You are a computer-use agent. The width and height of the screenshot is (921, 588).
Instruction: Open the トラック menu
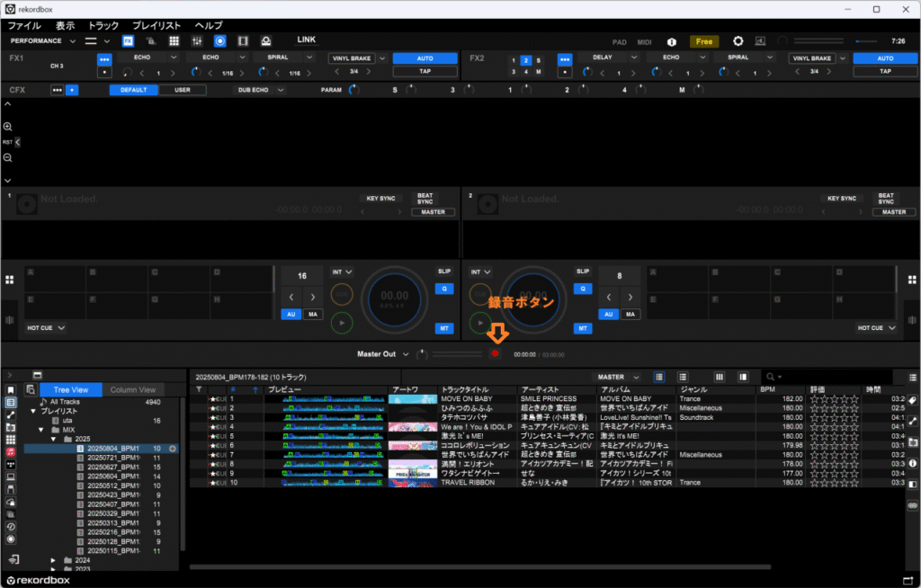[x=103, y=25]
